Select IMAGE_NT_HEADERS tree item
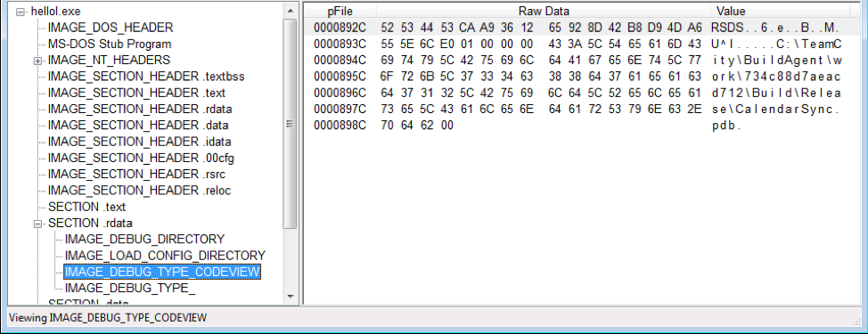The image size is (868, 334). [x=109, y=61]
